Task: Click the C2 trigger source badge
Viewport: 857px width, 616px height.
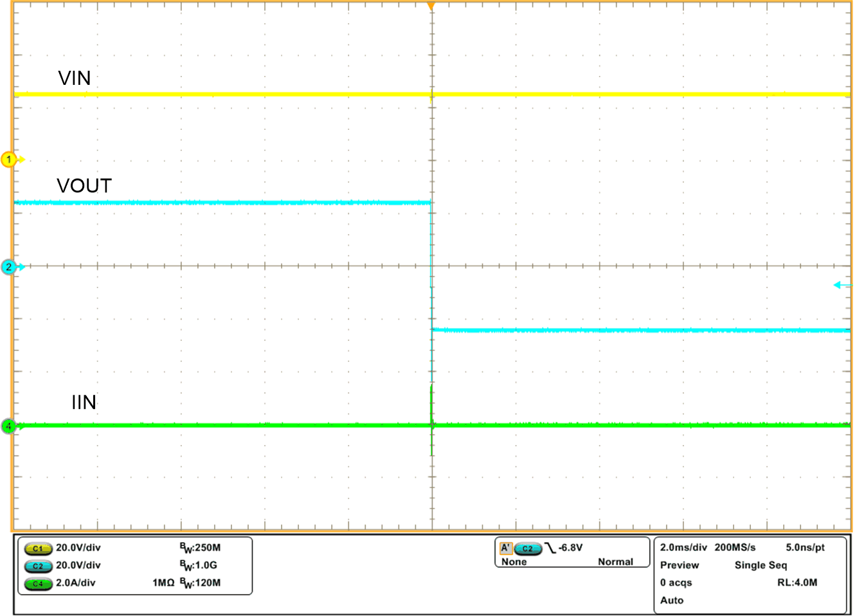Action: point(528,550)
